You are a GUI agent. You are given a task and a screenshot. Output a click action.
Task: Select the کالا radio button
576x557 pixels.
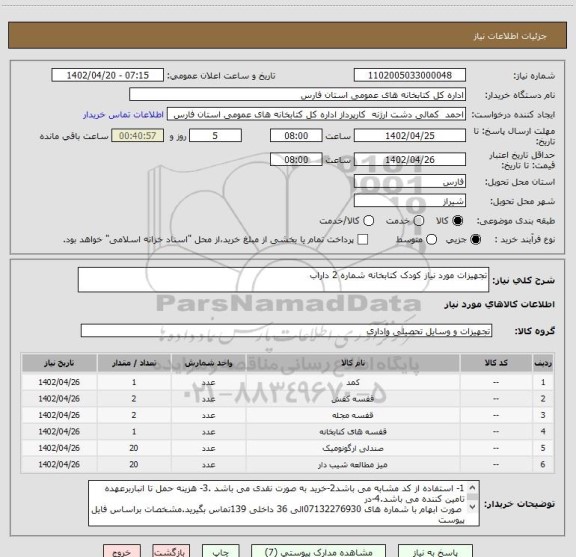pyautogui.click(x=457, y=221)
